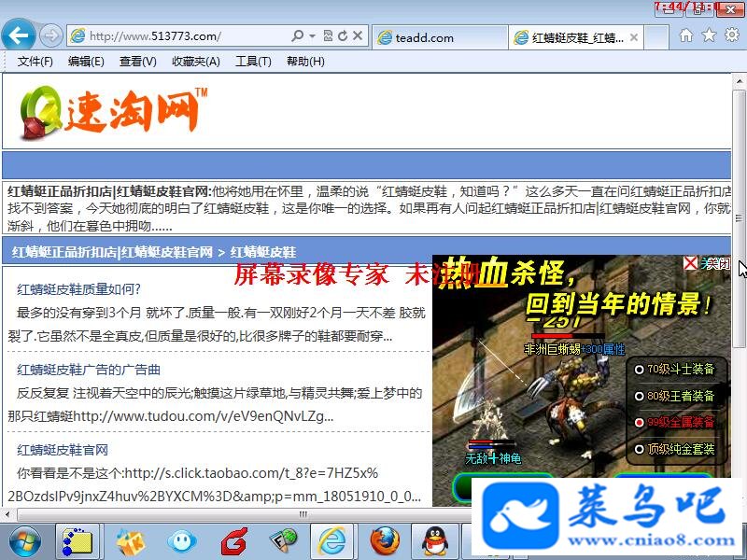747x560 pixels.
Task: Open the Windows Start orb
Action: [x=25, y=541]
